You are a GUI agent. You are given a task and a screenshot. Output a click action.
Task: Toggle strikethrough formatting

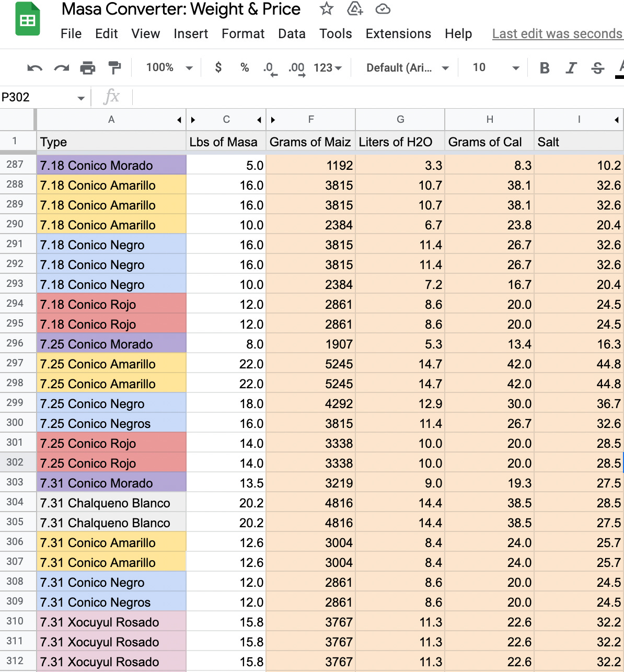pyautogui.click(x=598, y=67)
